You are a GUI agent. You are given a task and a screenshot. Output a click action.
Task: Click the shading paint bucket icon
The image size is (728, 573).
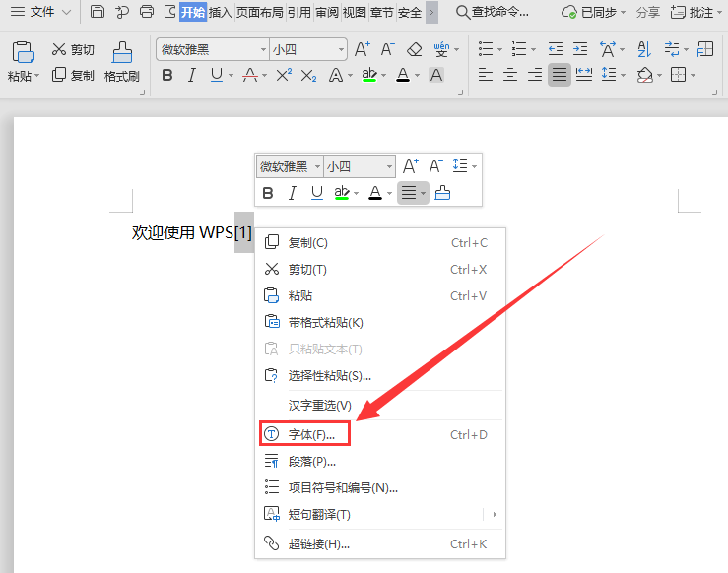click(645, 75)
